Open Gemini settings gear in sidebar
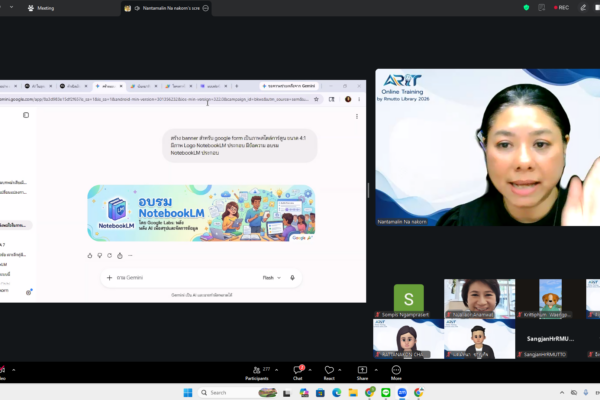The width and height of the screenshot is (600, 400). pos(28,292)
